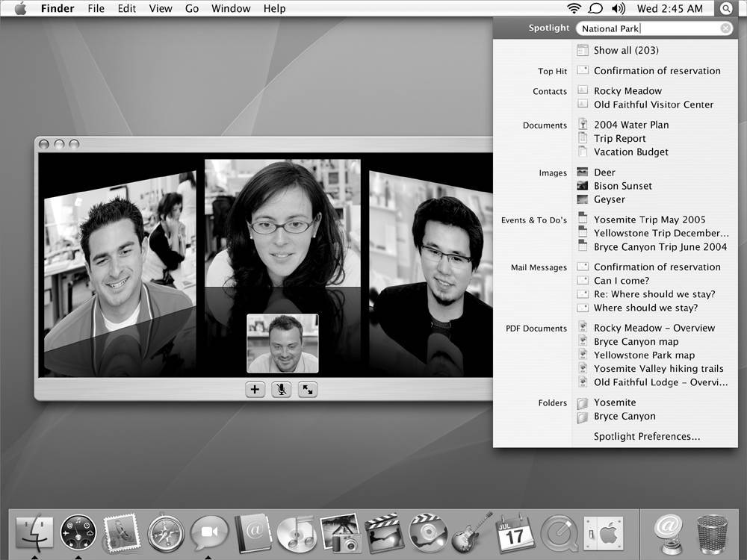Open the Geyser image result
Image resolution: width=747 pixels, height=560 pixels.
609,199
